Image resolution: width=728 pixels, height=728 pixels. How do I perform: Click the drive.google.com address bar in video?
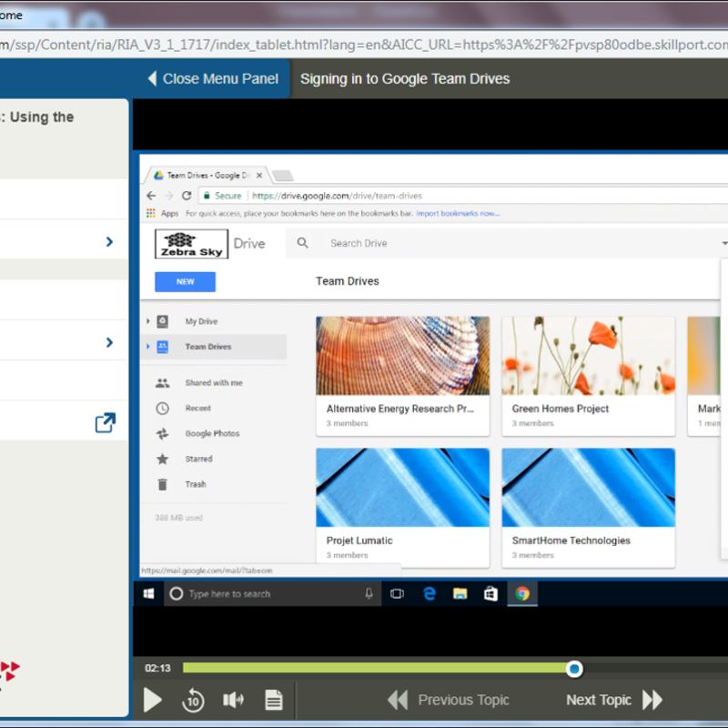(x=337, y=196)
